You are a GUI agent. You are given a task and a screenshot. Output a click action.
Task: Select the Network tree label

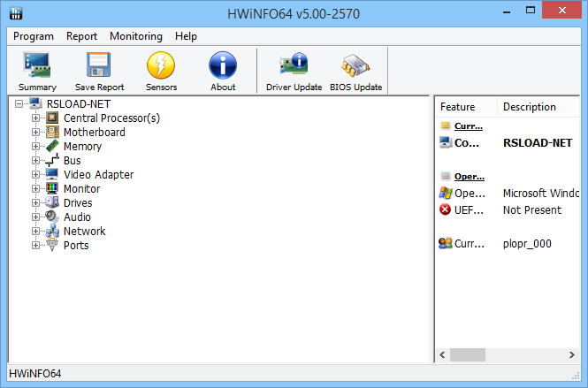coord(84,232)
